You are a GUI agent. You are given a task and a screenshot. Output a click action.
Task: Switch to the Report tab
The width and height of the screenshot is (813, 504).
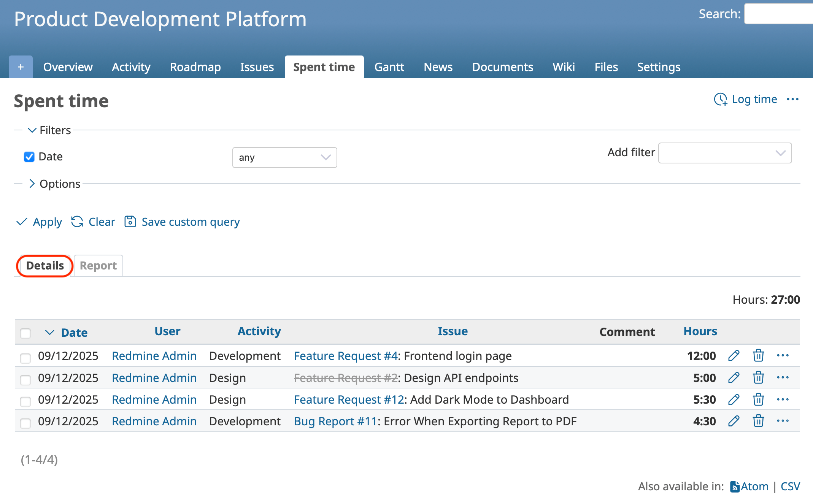[x=98, y=266]
